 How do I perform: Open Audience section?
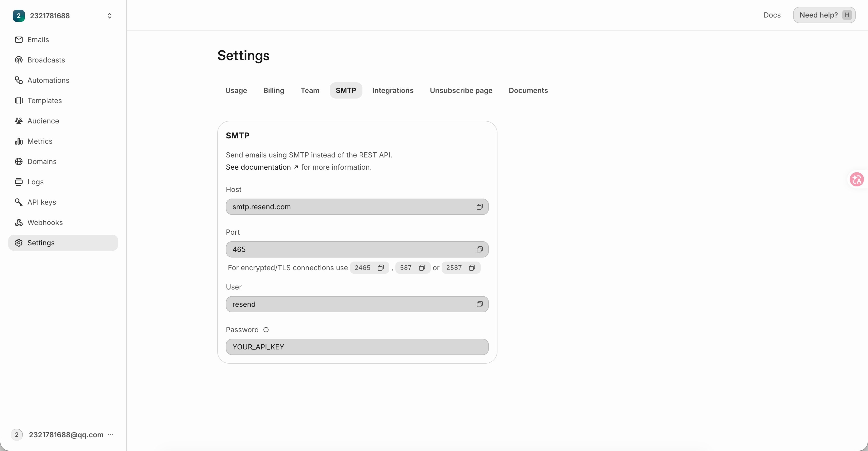point(63,121)
